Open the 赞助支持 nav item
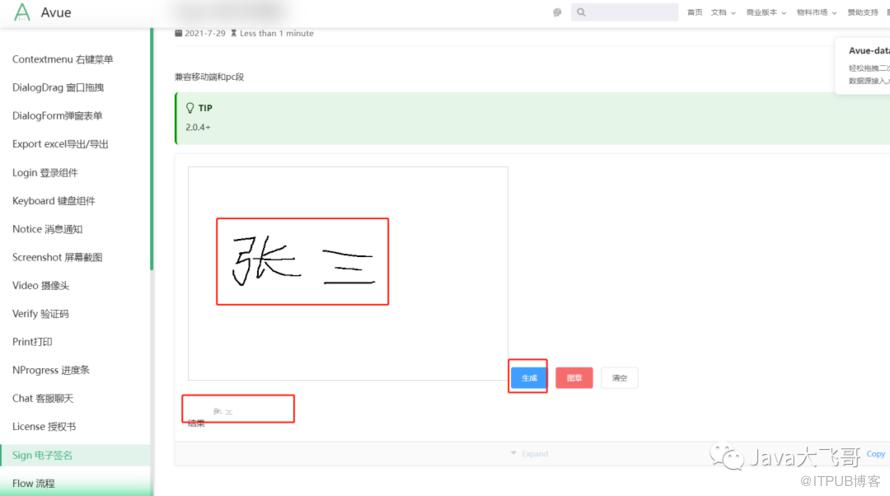Viewport: 890px width, 496px height. (x=863, y=12)
